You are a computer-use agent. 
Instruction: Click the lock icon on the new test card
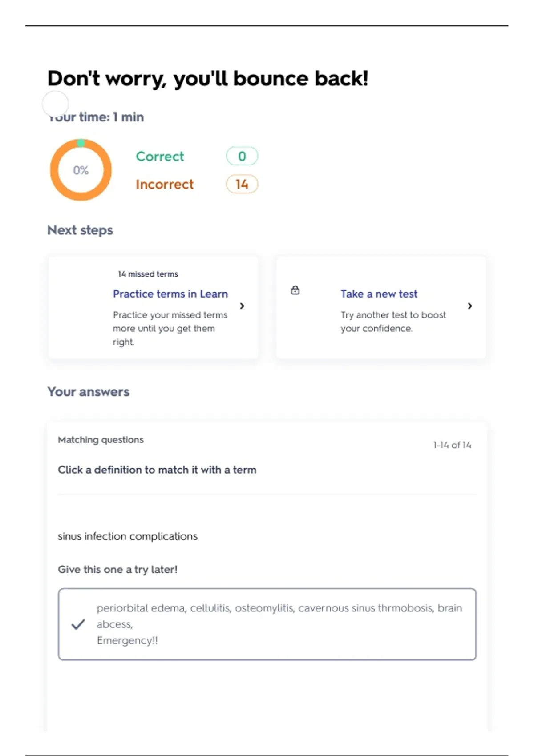[295, 290]
